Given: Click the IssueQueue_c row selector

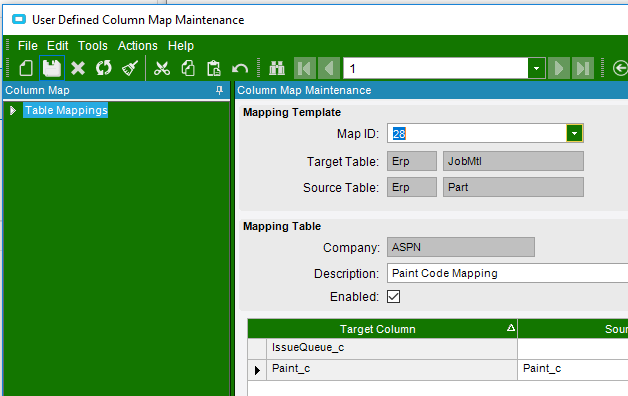Looking at the screenshot, I should point(257,348).
